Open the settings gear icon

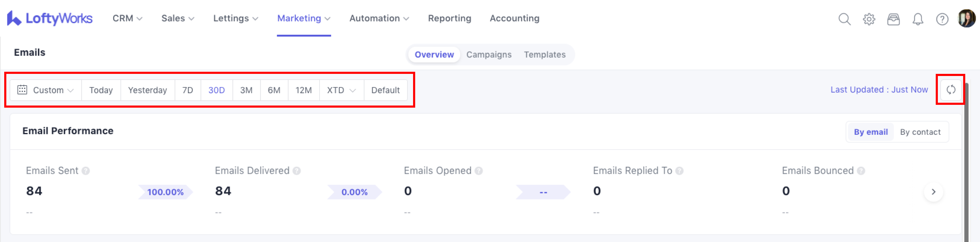coord(869,19)
